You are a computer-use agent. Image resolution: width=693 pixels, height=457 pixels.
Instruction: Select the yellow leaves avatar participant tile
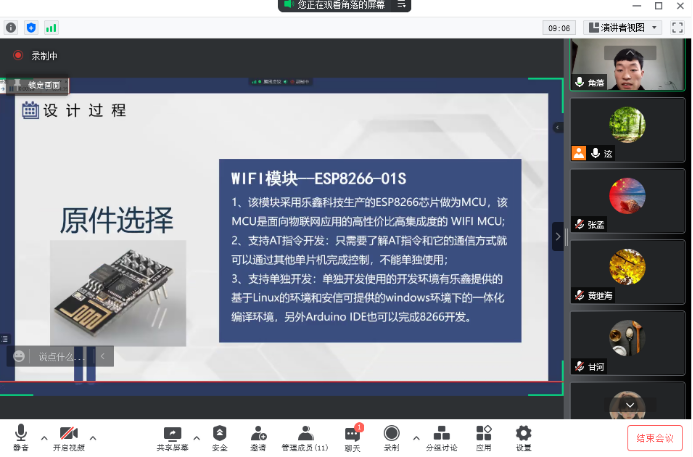coord(628,272)
